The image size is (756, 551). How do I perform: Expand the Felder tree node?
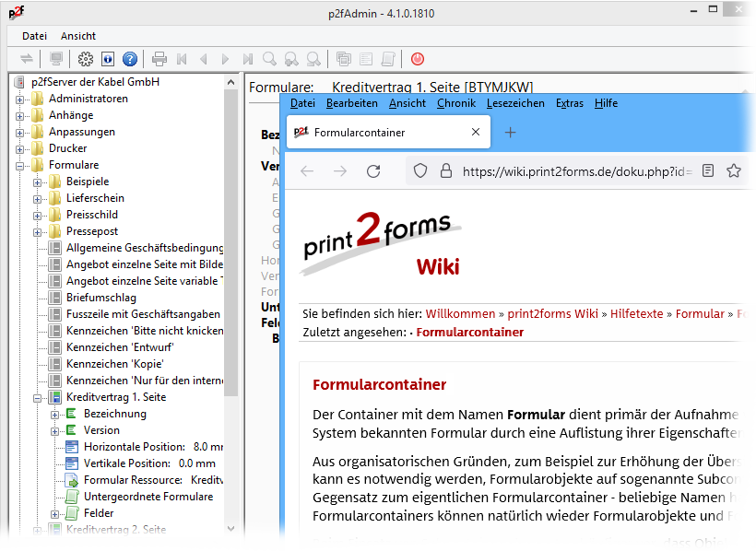55,513
